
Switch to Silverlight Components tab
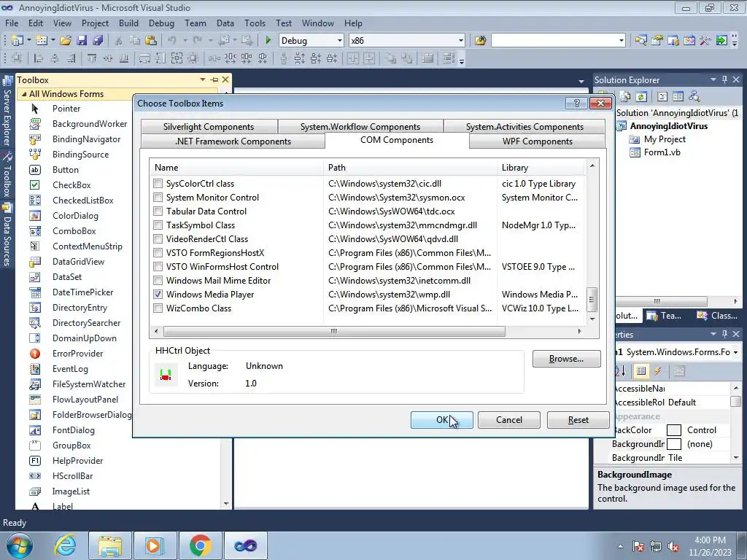209,127
